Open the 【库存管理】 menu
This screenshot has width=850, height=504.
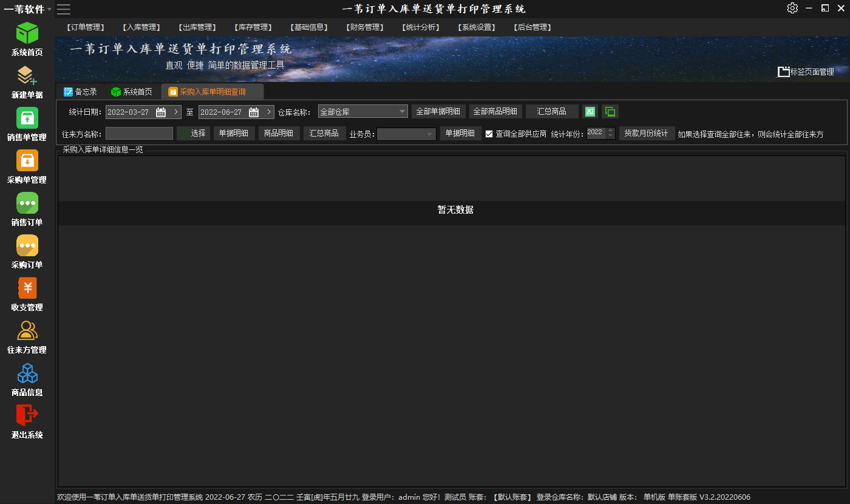point(253,27)
